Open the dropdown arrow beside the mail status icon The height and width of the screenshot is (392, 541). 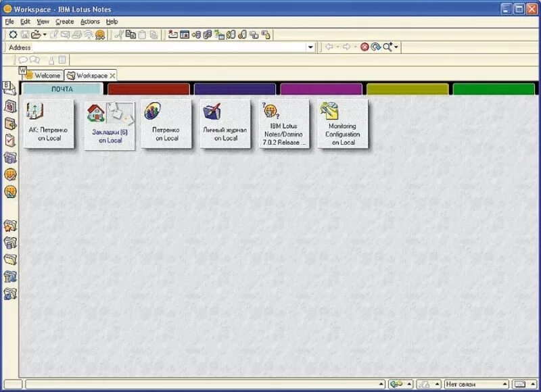point(533,384)
